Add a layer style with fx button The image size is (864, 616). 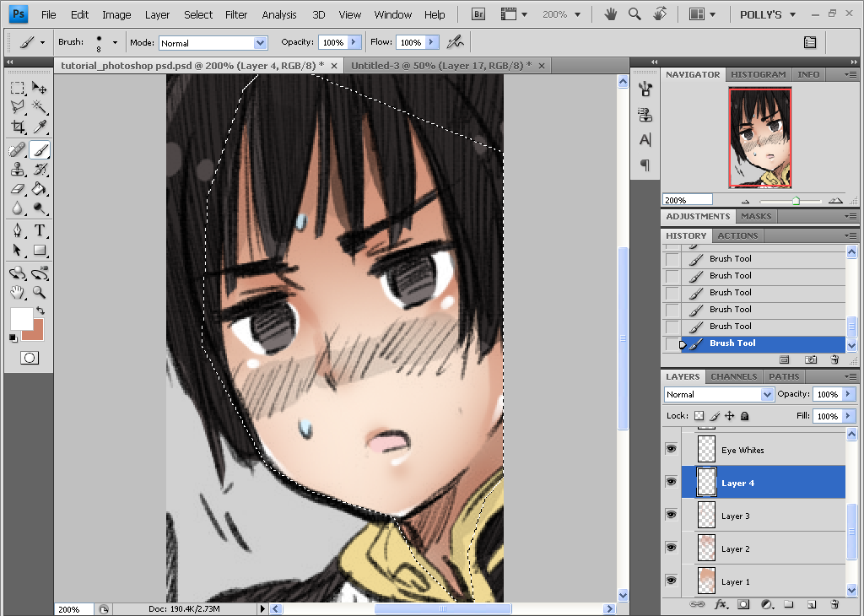721,604
